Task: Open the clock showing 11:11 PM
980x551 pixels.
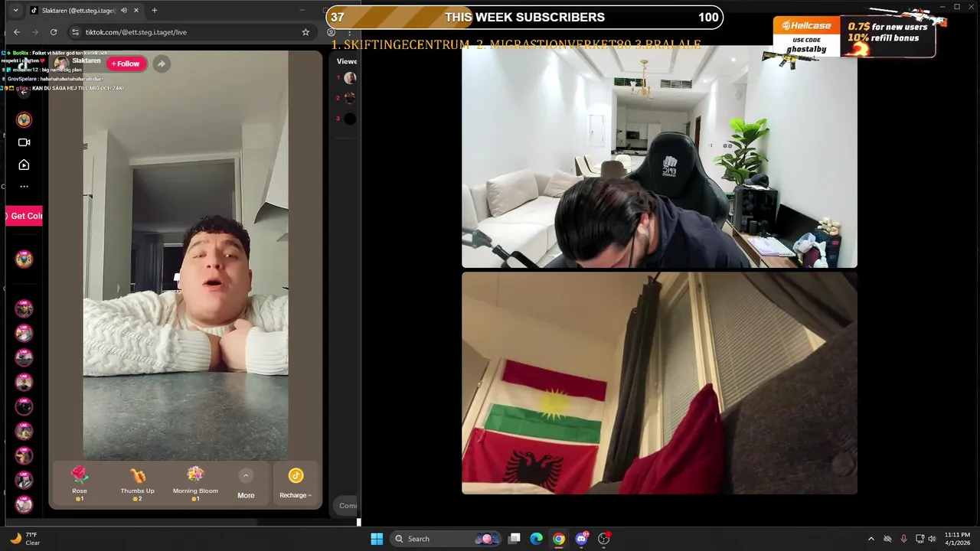Action: click(x=957, y=539)
